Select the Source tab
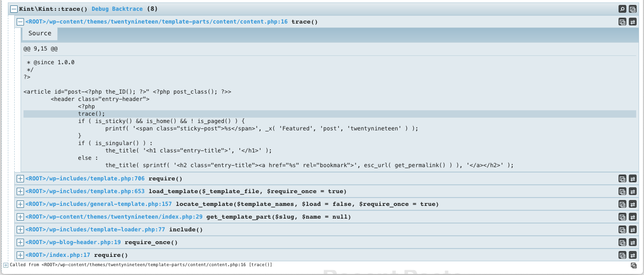This screenshot has height=275, width=644. 40,33
